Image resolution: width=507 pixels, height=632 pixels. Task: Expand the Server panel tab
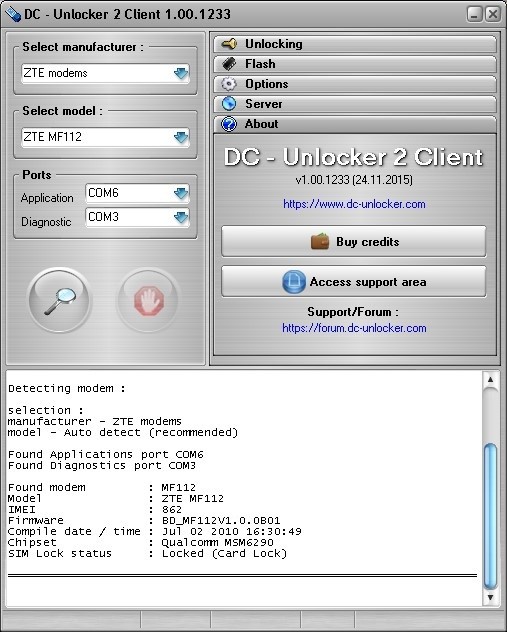[355, 104]
